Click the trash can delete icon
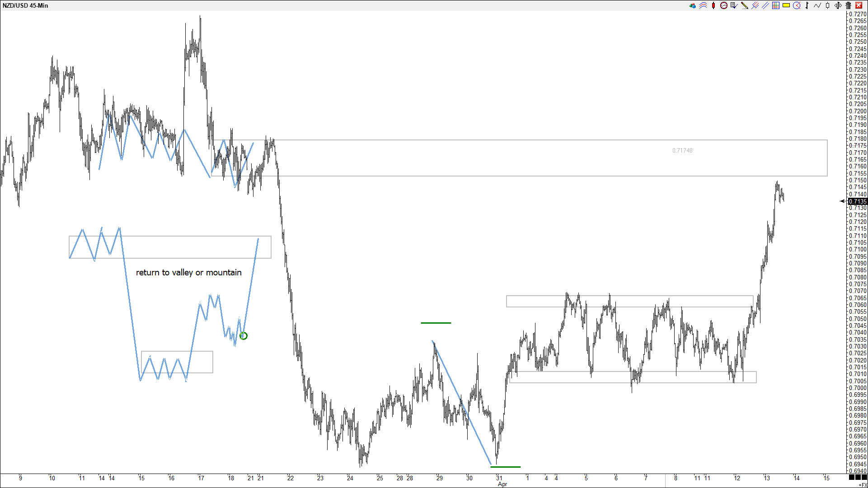868x488 pixels. (848, 5)
